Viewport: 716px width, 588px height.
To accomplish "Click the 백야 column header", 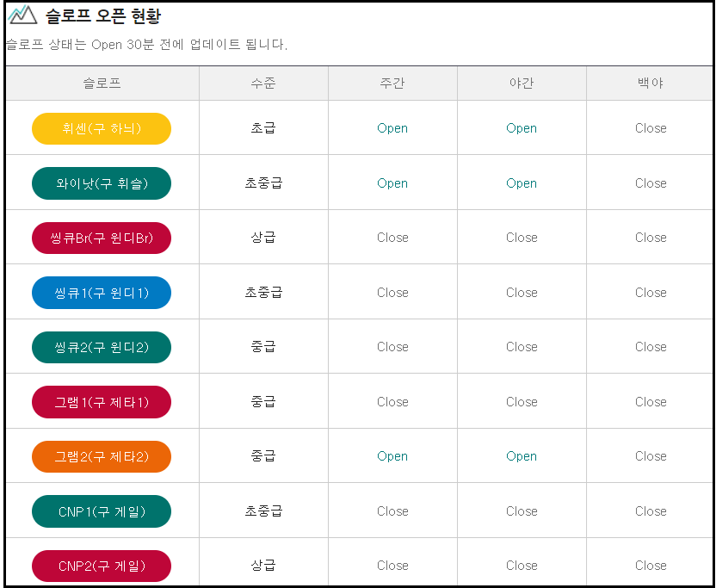I will tap(650, 83).
